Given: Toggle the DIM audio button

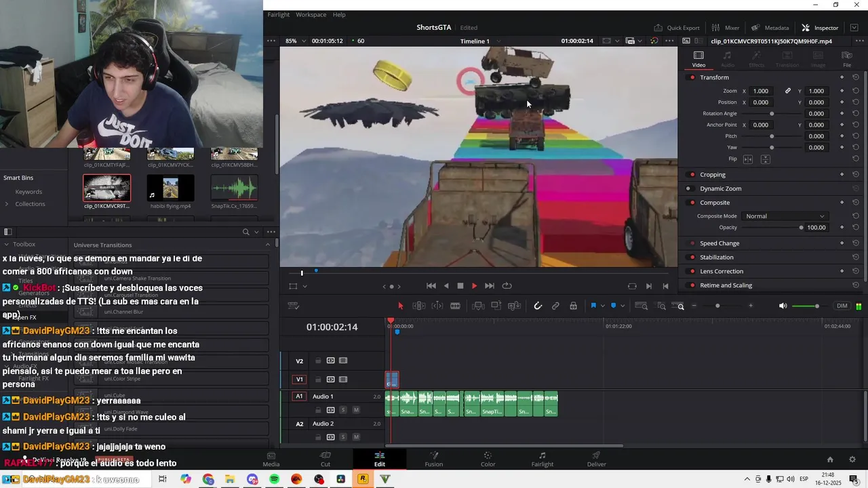Looking at the screenshot, I should coord(842,306).
